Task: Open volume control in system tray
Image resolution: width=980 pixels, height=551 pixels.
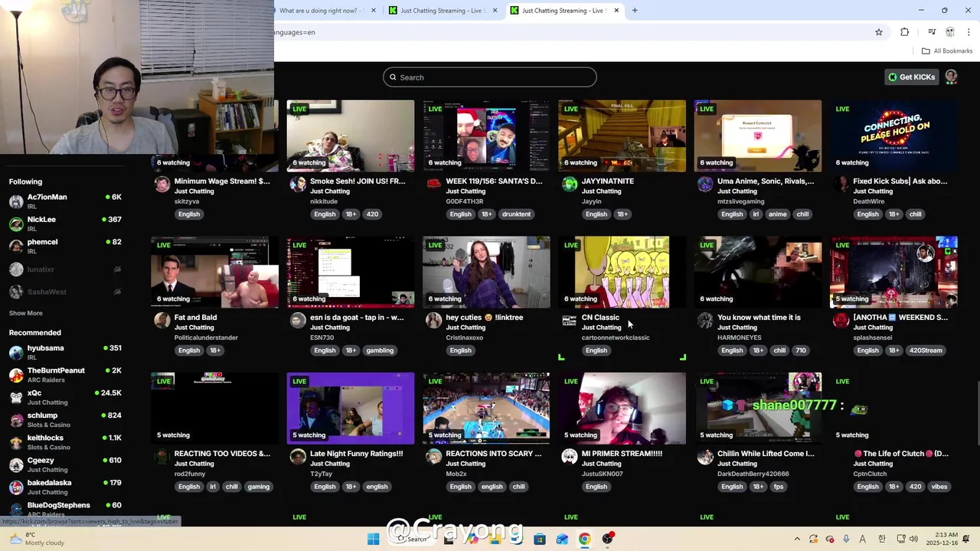Action: pyautogui.click(x=915, y=539)
